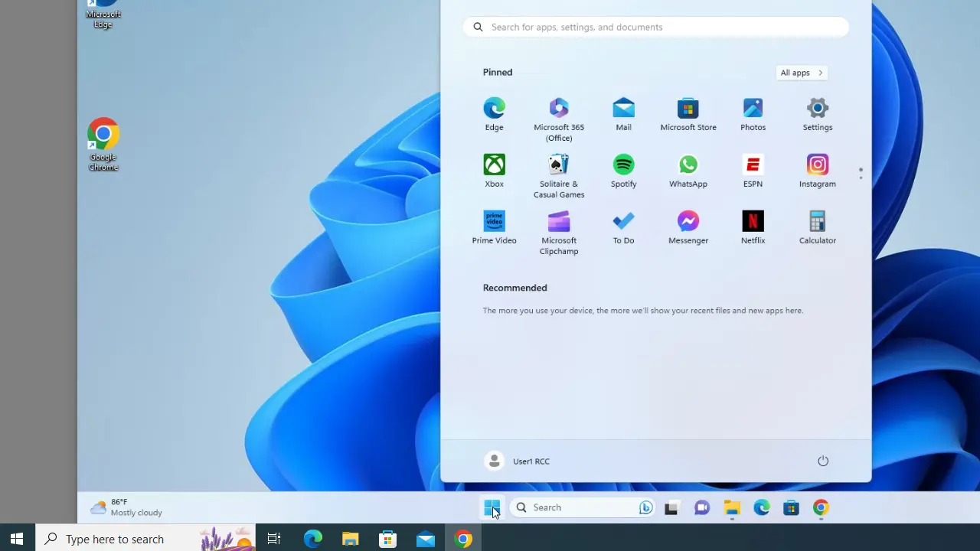Select the Microsoft Edge desktop shortcut
The width and height of the screenshot is (980, 551).
103,14
